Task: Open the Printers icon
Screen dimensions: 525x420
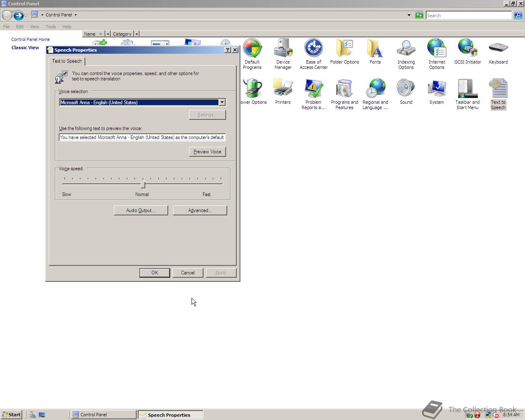Action: (x=283, y=92)
